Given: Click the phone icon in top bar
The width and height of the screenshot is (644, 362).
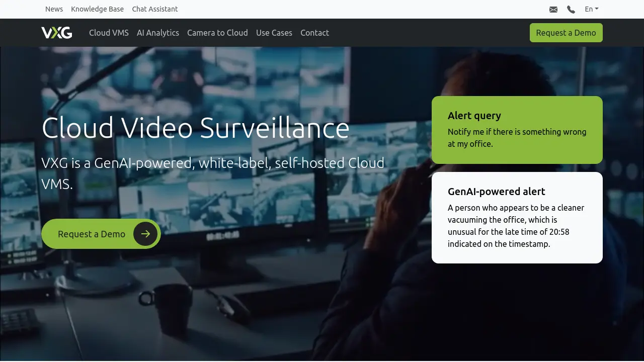Looking at the screenshot, I should point(571,10).
